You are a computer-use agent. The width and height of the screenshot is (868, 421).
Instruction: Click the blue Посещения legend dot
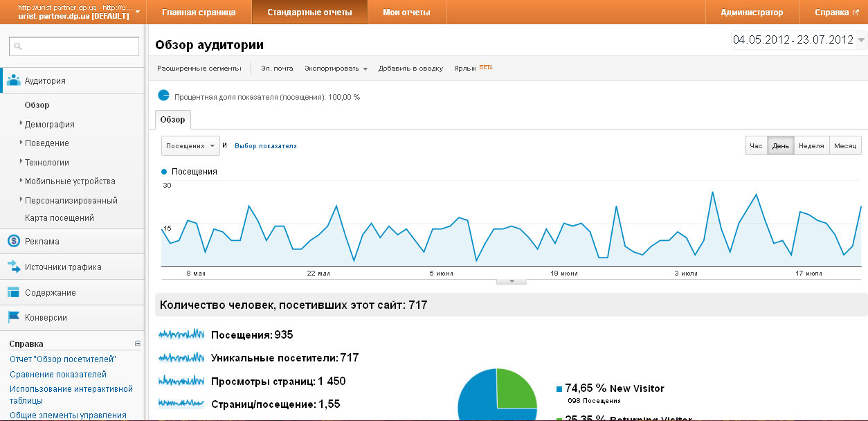[164, 171]
